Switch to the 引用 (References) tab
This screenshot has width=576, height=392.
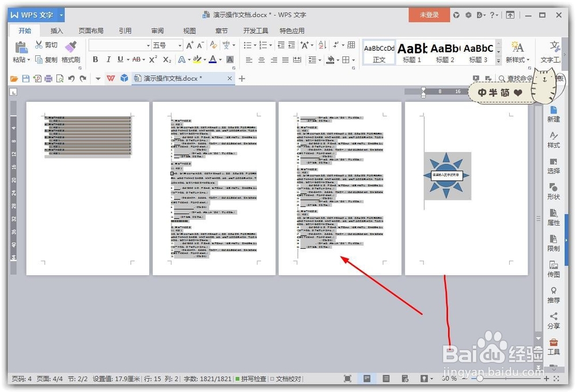(x=125, y=31)
